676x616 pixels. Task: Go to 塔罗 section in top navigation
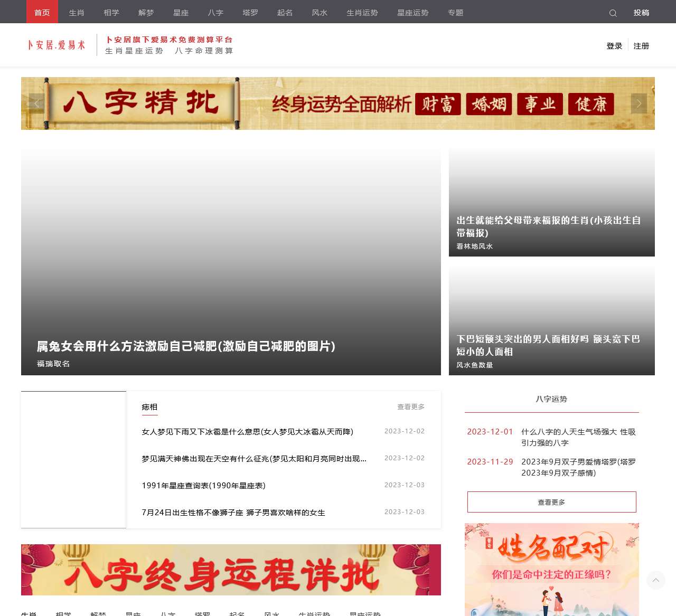250,13
